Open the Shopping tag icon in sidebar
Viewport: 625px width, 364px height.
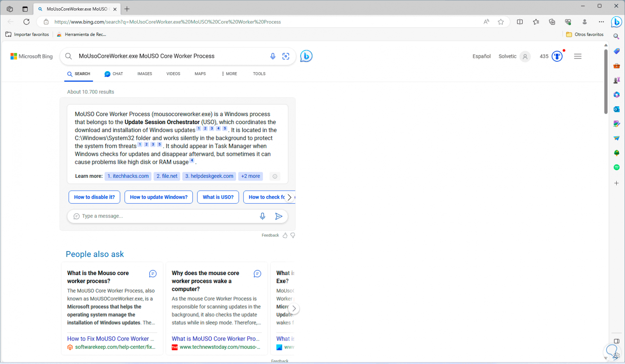click(x=617, y=51)
